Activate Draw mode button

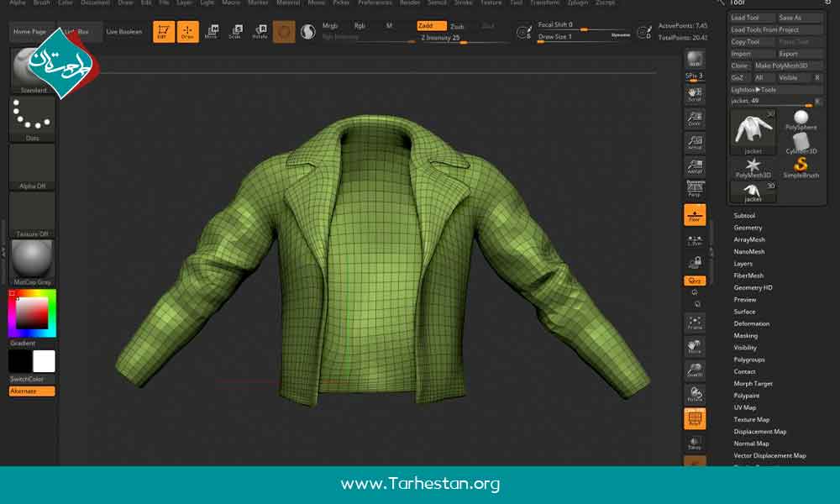[187, 32]
